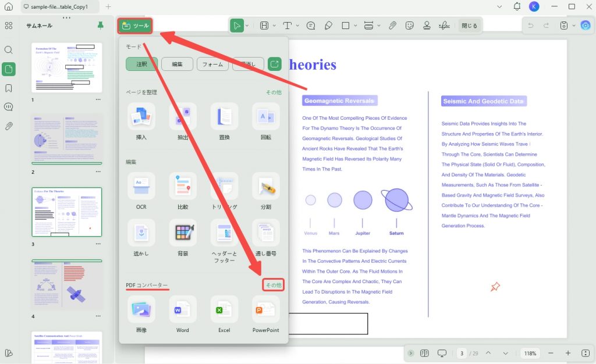
Task: Switch to 編集 edit mode
Action: tap(177, 64)
